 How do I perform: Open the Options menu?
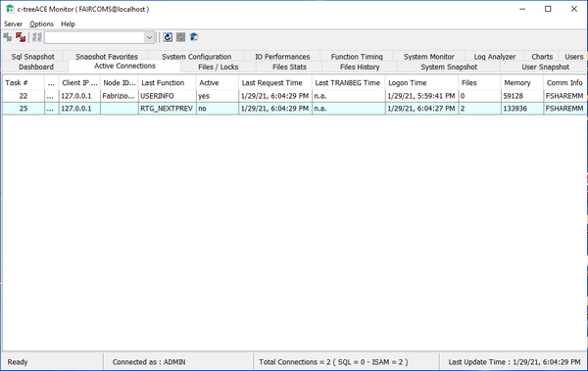pyautogui.click(x=41, y=24)
